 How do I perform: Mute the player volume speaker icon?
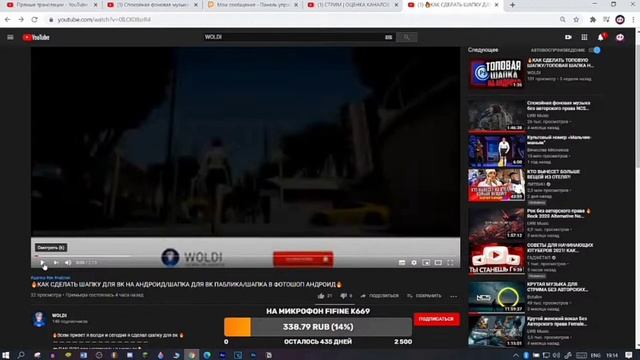tap(68, 262)
